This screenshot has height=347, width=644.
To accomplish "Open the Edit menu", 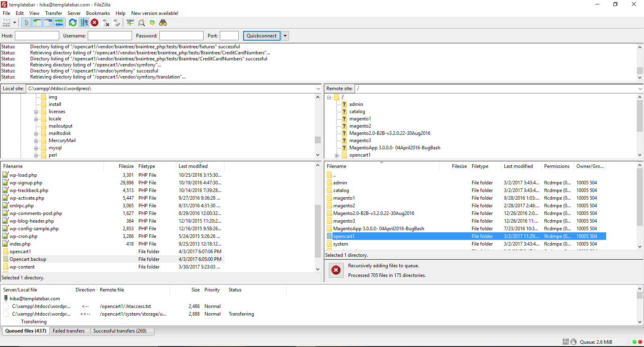I will pyautogui.click(x=20, y=13).
